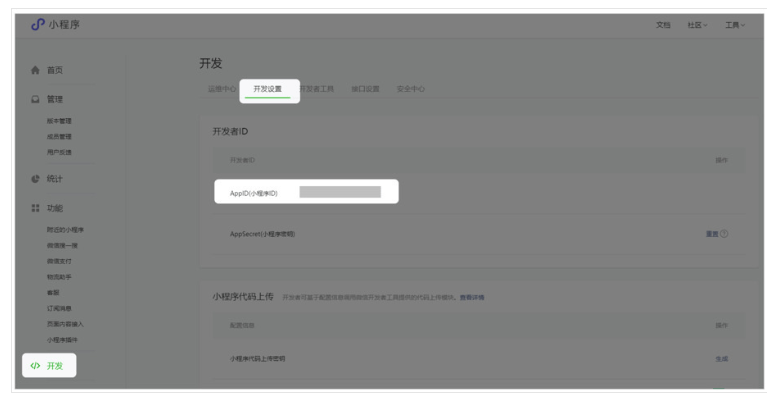Switch to the 运维中心 tab

[x=222, y=89]
